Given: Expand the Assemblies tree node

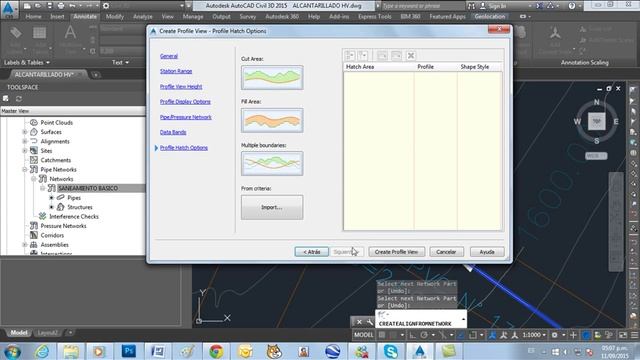Looking at the screenshot, I should tap(25, 244).
